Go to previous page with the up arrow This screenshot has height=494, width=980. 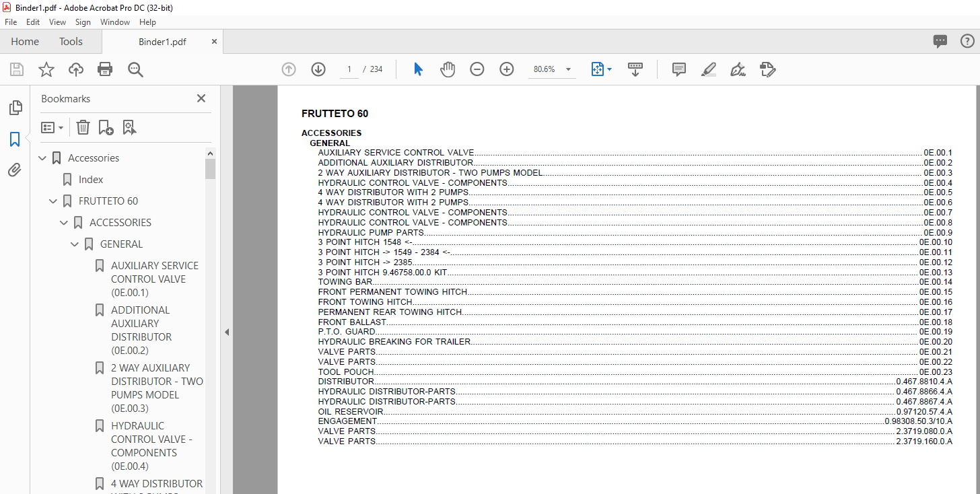point(289,69)
